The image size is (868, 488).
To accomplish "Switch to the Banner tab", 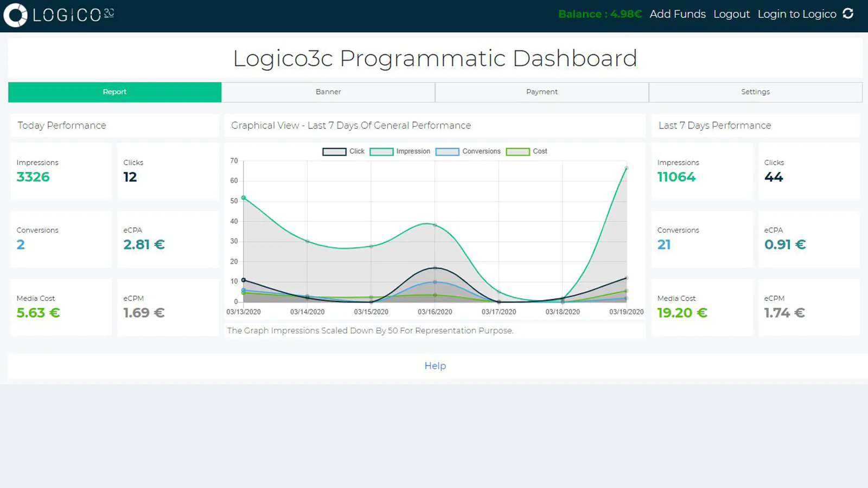I will pyautogui.click(x=328, y=92).
